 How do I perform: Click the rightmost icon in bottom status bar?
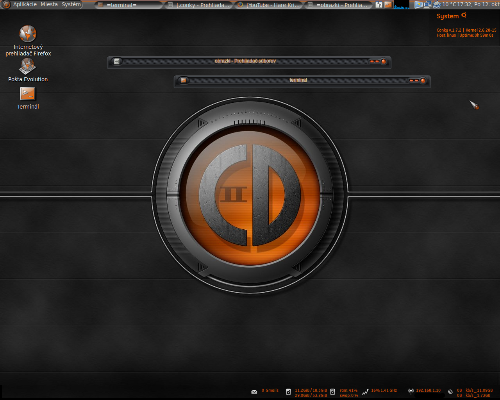coord(450,392)
